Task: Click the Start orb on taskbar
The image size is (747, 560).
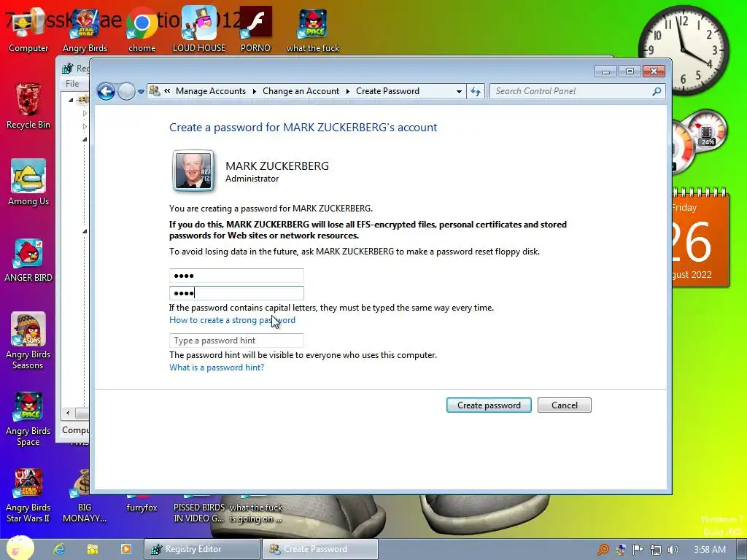Action: pos(20,548)
